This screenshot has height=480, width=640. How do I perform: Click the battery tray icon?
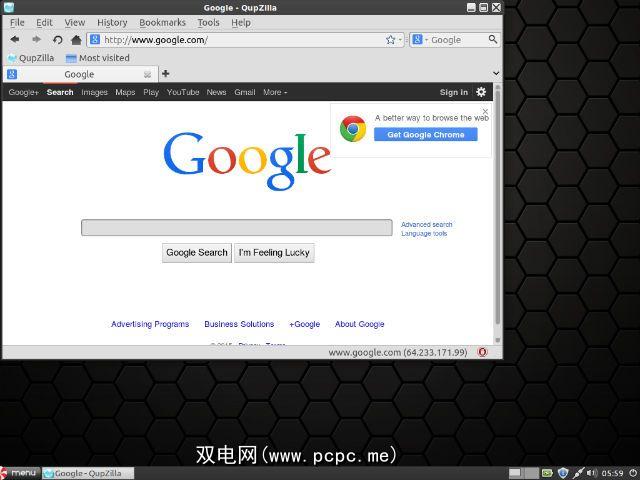point(547,473)
